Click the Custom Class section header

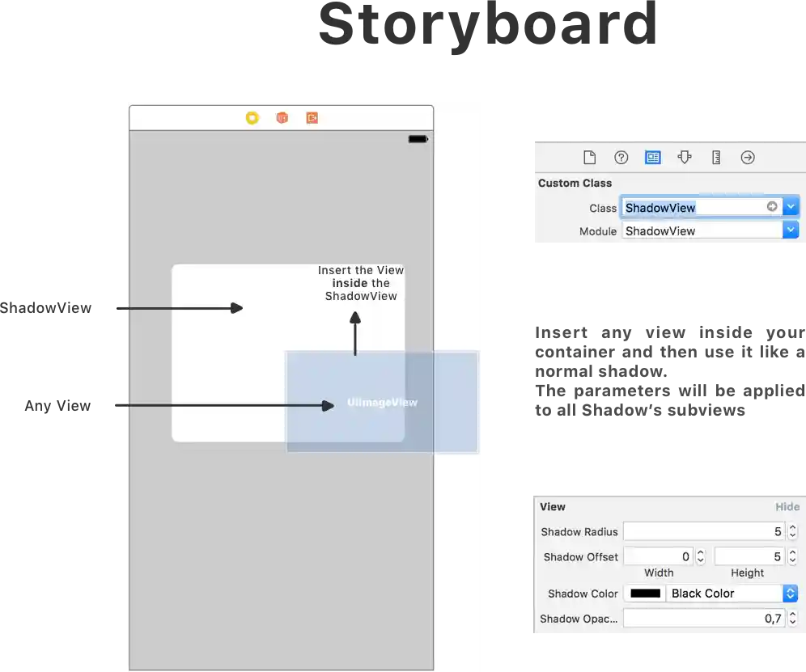pos(575,184)
